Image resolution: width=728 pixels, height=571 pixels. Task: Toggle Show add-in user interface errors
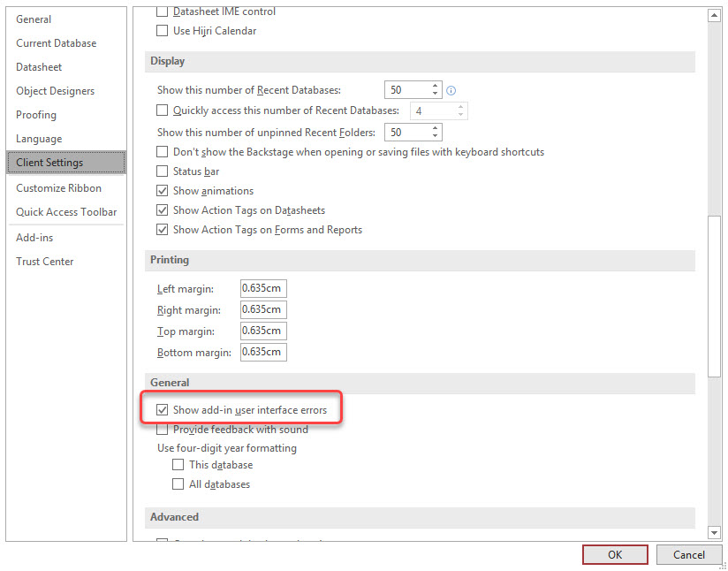pos(162,410)
